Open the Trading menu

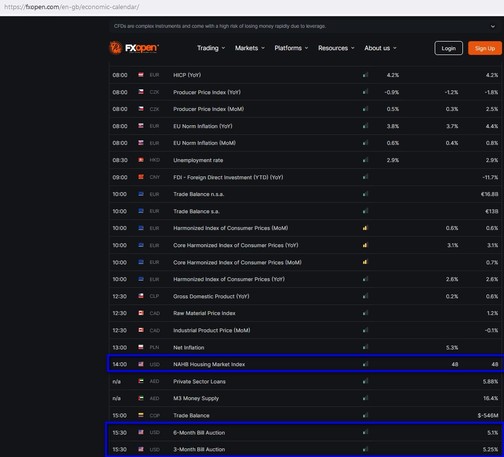pos(211,48)
